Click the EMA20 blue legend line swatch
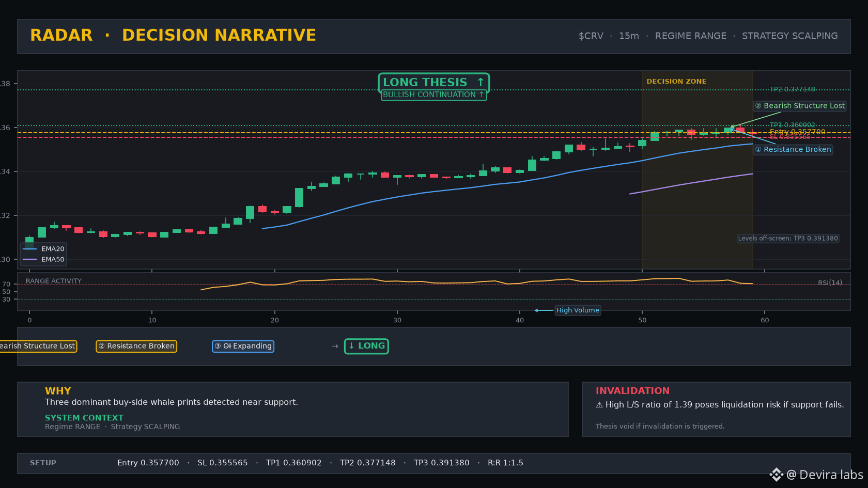The width and height of the screenshot is (868, 488). [30, 249]
